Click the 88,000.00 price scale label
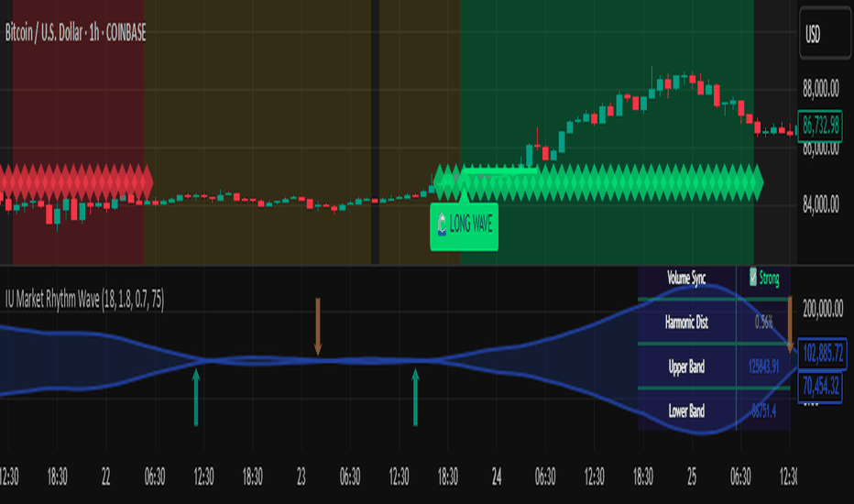854x504 pixels. (x=821, y=88)
